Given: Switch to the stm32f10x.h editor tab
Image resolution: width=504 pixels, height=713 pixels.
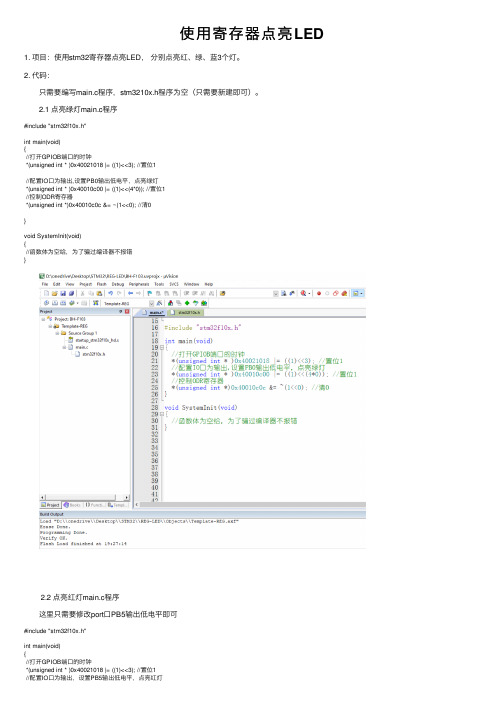Looking at the screenshot, I should 186,312.
